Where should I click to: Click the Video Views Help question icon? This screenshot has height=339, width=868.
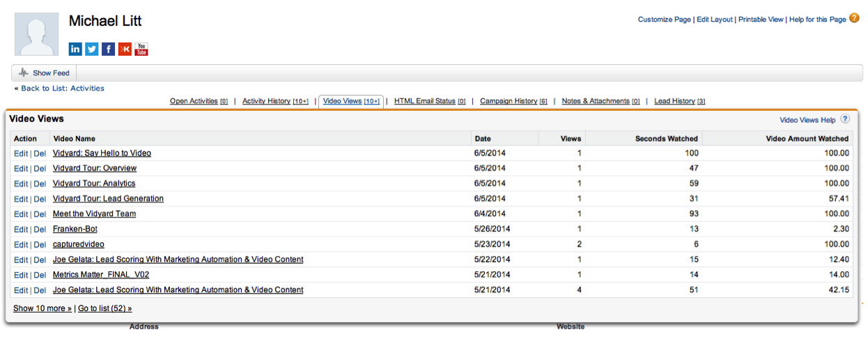[845, 119]
